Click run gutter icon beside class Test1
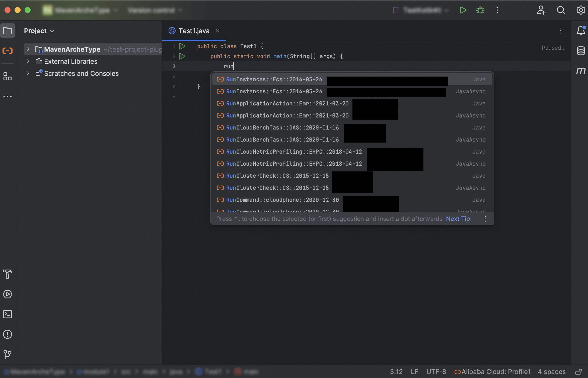This screenshot has height=378, width=588. point(182,46)
